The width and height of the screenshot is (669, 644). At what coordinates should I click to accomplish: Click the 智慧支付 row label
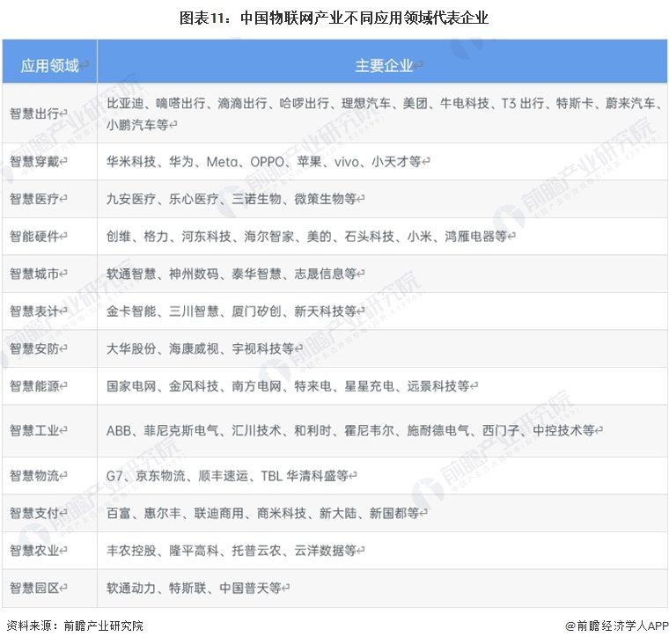[x=34, y=513]
